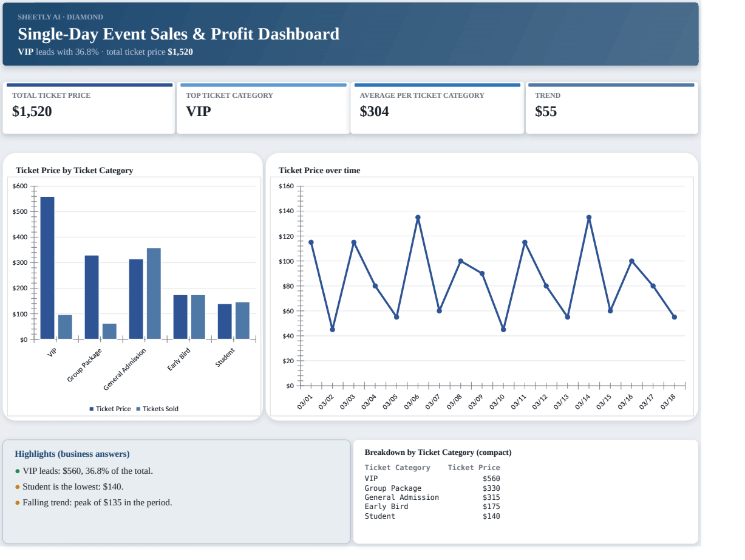Click the Highlights (business answers) heading
Screen dimensions: 745x560
coord(72,454)
